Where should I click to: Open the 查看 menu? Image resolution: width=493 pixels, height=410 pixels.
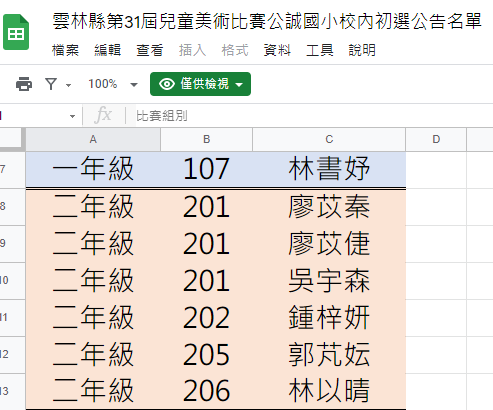tap(150, 50)
